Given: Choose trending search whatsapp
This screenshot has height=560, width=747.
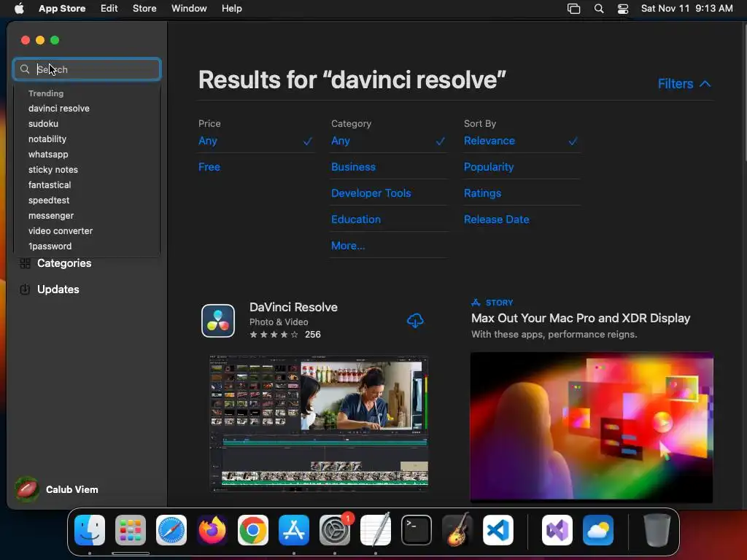Looking at the screenshot, I should click(48, 155).
